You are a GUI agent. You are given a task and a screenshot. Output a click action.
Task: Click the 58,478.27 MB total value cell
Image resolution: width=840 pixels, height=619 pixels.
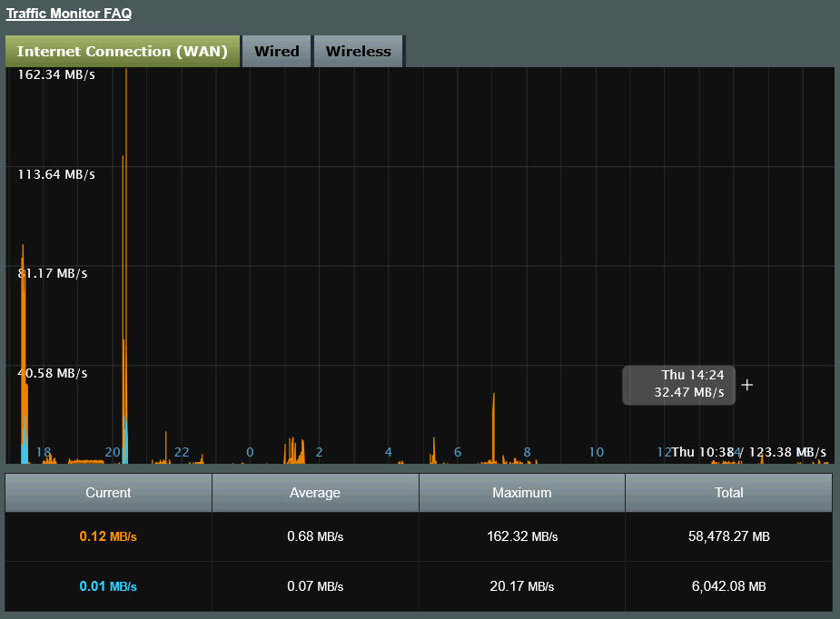click(728, 536)
